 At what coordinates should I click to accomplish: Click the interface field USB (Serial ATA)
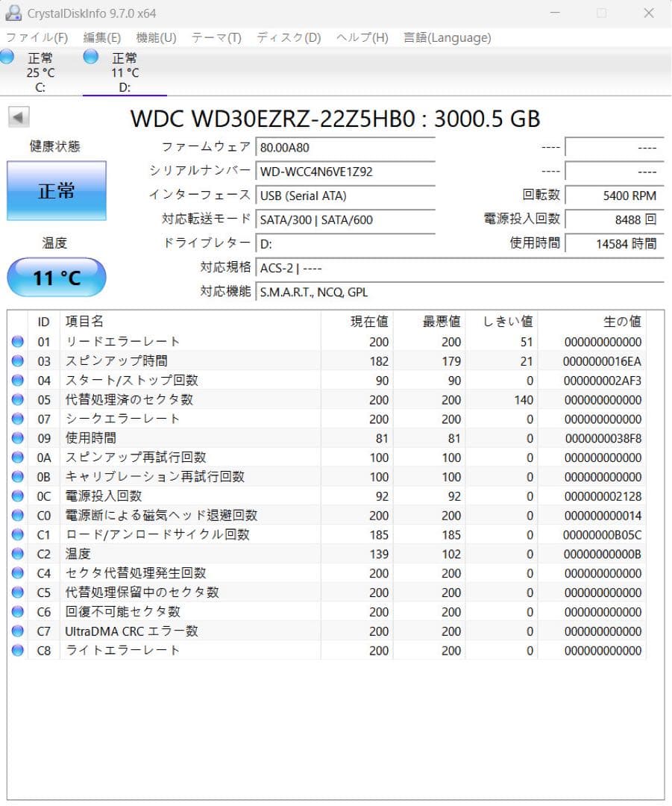[x=345, y=196]
